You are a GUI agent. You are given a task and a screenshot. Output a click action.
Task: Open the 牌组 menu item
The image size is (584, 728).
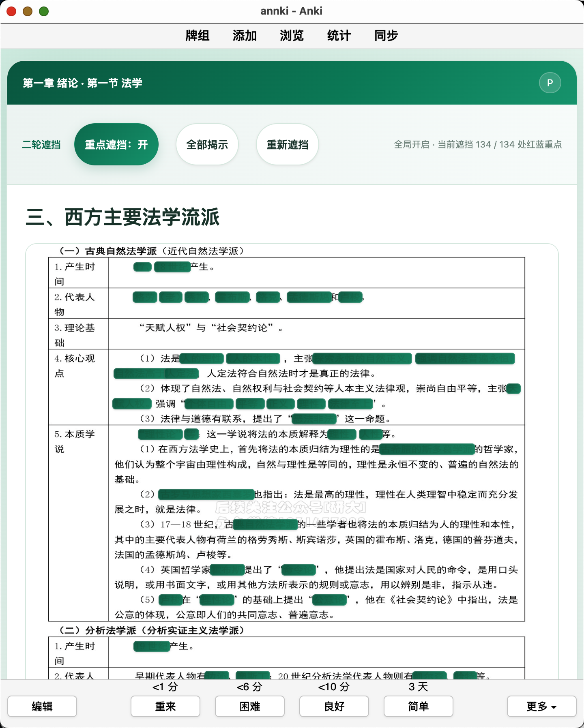(198, 36)
